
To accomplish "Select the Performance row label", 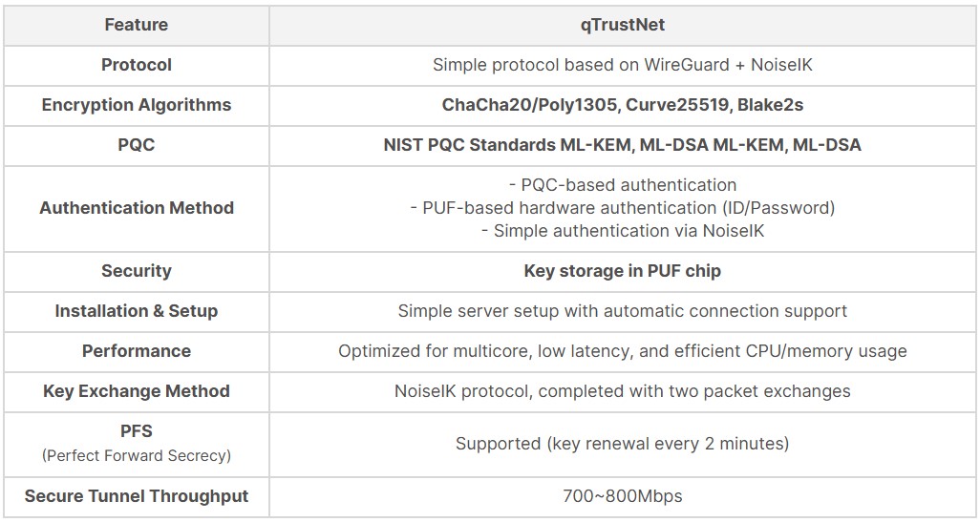I will [136, 351].
